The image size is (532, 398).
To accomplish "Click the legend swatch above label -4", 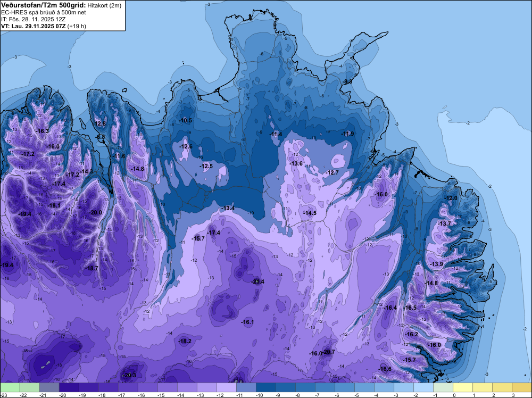I will pos(384,387).
